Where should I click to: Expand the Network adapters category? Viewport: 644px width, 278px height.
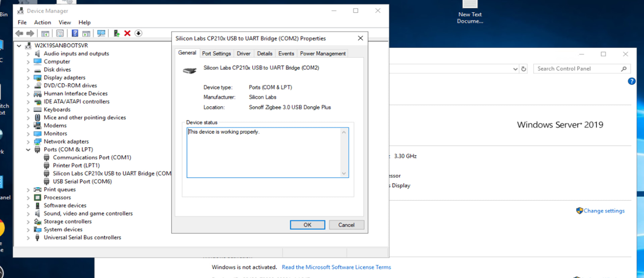(x=28, y=142)
